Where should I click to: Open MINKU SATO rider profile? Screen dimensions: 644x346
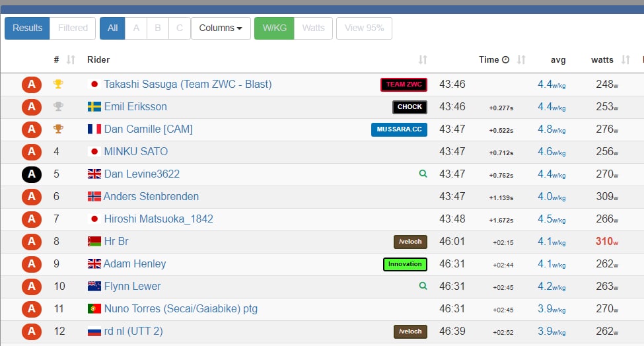[x=136, y=151]
